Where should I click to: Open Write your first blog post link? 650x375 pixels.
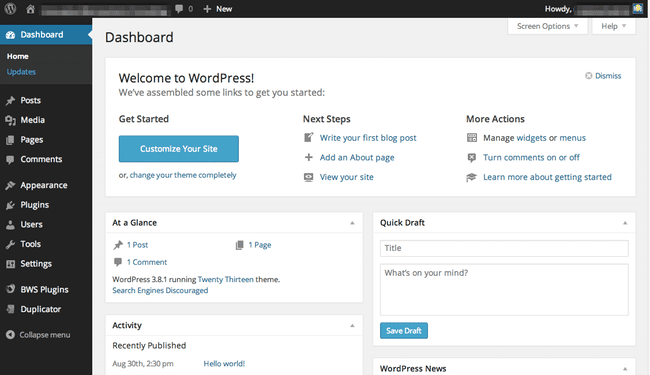tap(368, 138)
